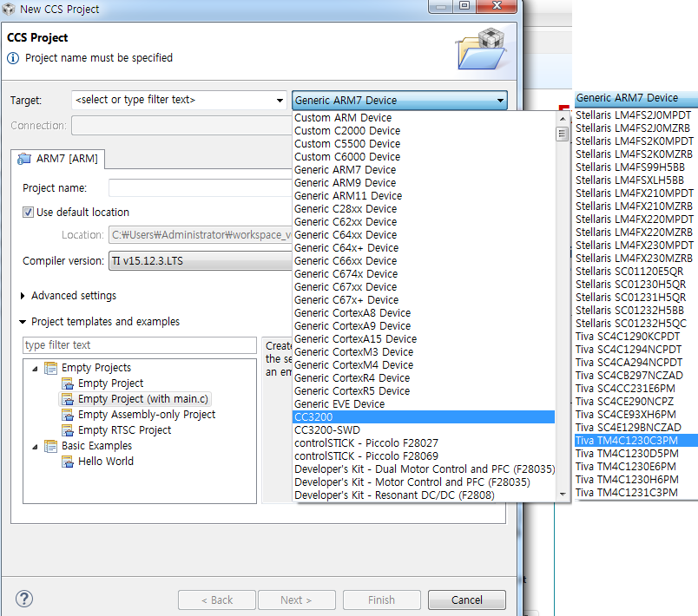Click the device list scroll up arrow
This screenshot has width=698, height=616.
pyautogui.click(x=563, y=119)
